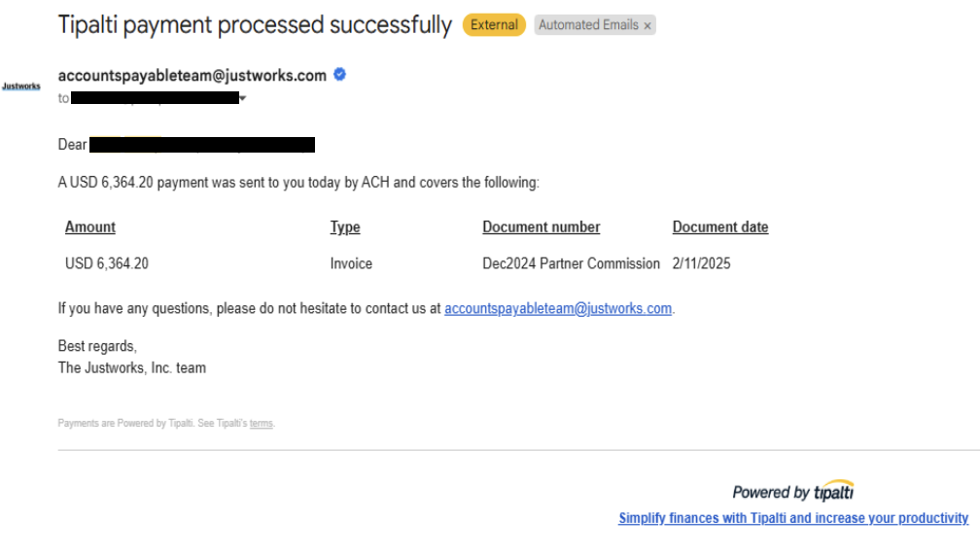Viewport: 980px width, 554px height.
Task: Click the 2/11/2025 document date cell
Action: point(701,263)
